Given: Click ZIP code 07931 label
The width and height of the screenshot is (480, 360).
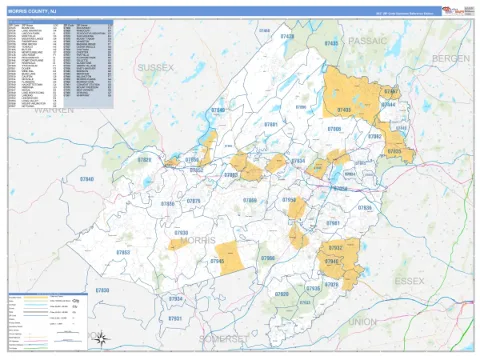Looking at the screenshot, I should click(175, 318).
